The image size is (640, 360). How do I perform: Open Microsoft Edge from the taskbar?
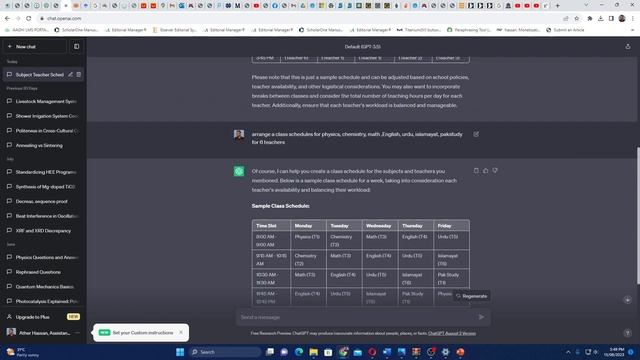click(x=299, y=352)
